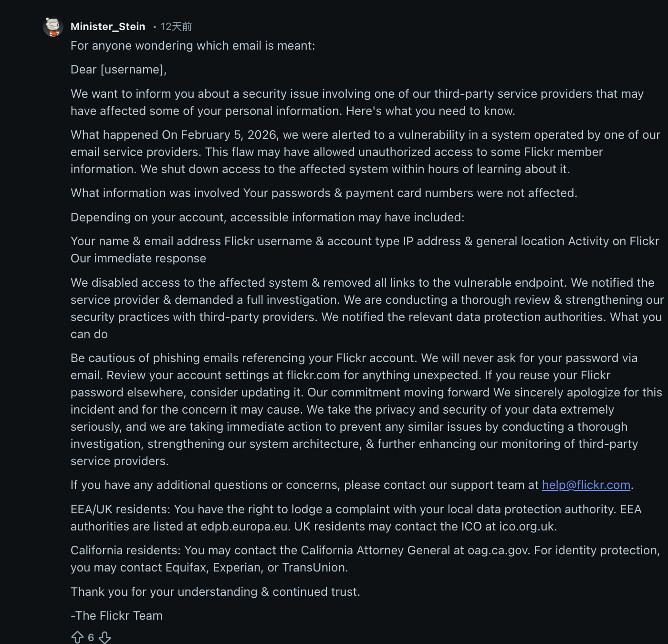
Task: Click the "Thank you for your understanding" line
Action: point(215,592)
